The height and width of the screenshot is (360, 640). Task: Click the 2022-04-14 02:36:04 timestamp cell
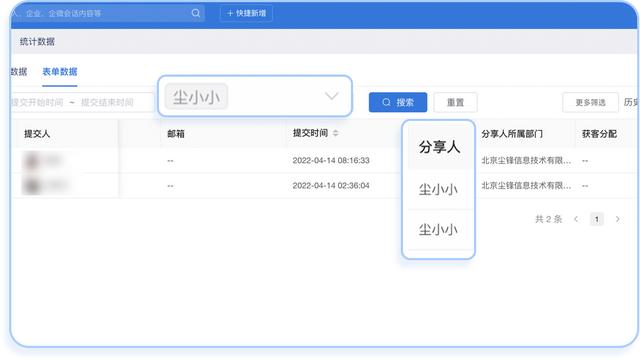point(331,186)
